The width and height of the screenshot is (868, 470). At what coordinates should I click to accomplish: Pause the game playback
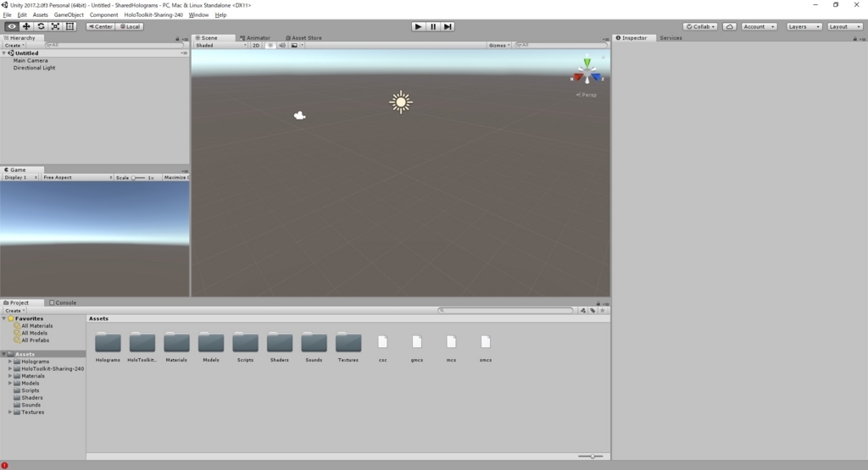(433, 26)
